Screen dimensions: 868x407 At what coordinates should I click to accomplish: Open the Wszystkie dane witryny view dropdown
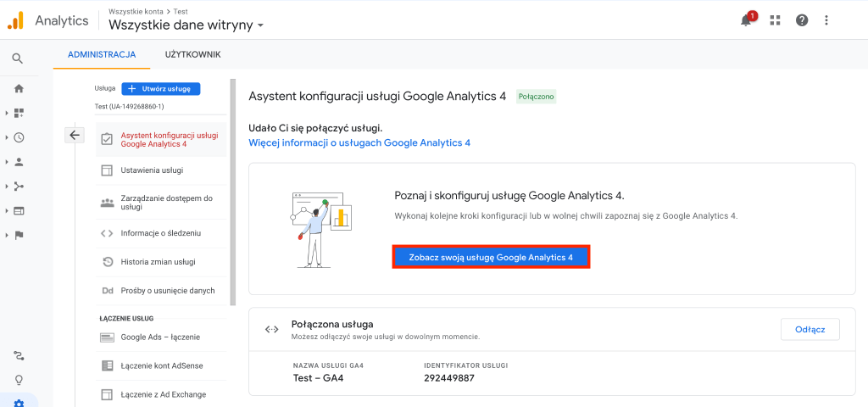click(x=186, y=25)
